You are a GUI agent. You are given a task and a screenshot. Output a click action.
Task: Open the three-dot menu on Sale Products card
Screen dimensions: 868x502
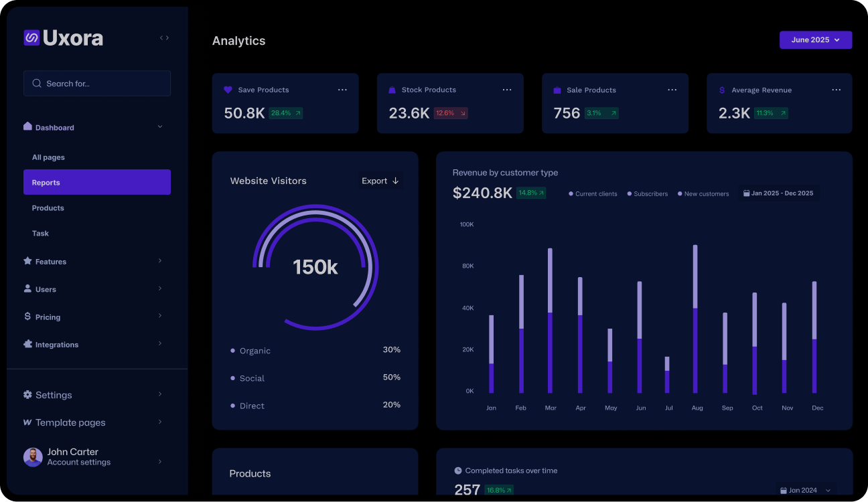click(672, 89)
